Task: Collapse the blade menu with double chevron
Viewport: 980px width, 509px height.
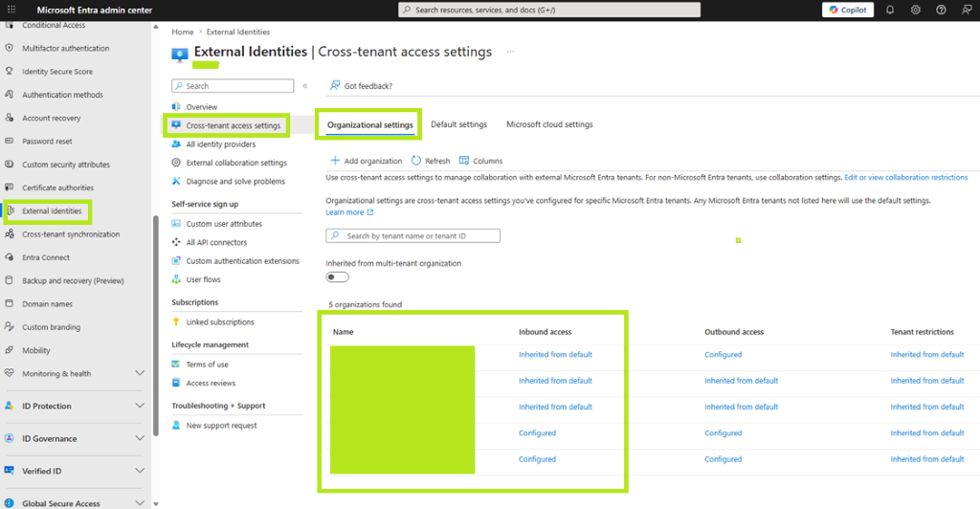Action: coord(305,85)
